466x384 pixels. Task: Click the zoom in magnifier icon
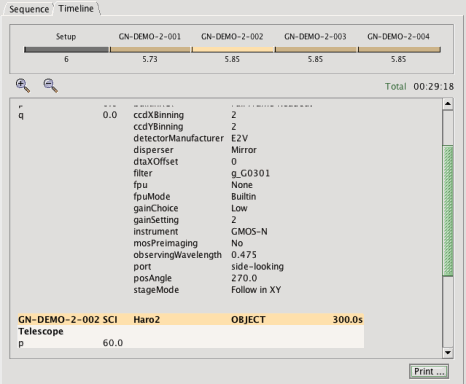tap(23, 86)
